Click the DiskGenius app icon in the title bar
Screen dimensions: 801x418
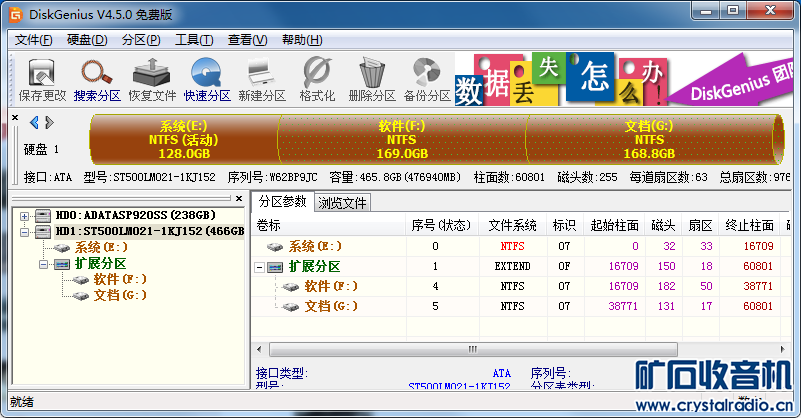point(16,15)
